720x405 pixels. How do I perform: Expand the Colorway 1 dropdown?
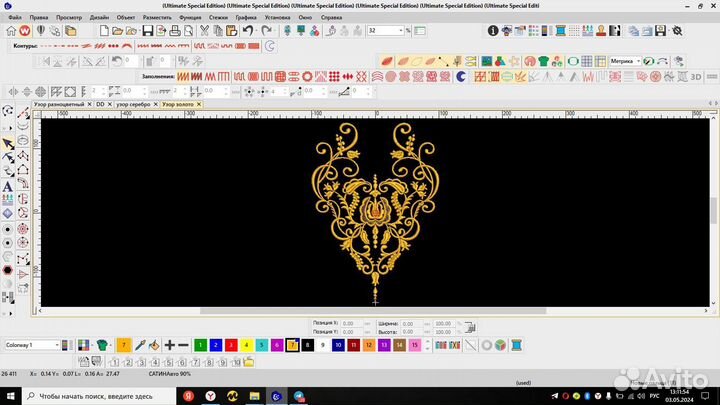[56, 345]
